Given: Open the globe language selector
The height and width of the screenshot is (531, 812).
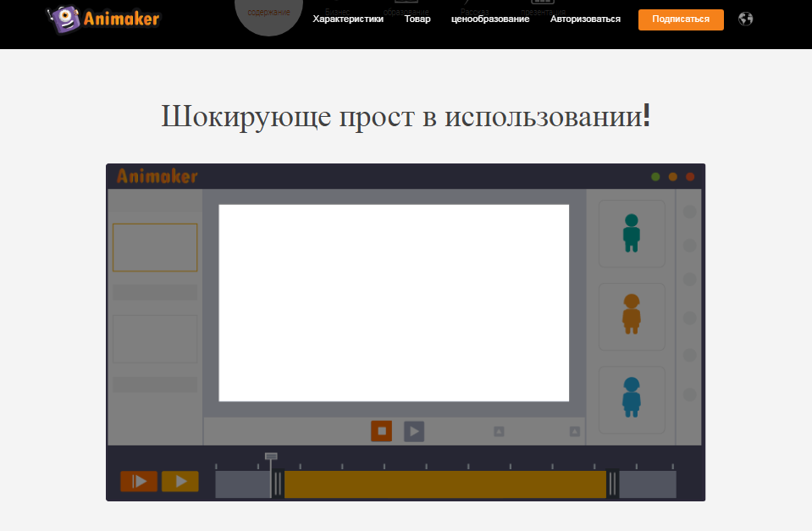Looking at the screenshot, I should (x=745, y=19).
